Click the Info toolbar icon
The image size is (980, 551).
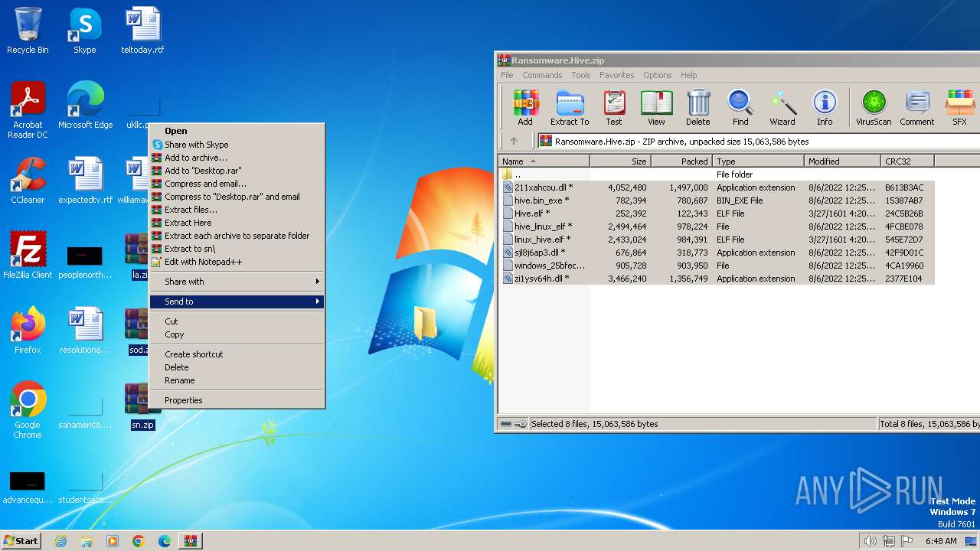(x=825, y=108)
